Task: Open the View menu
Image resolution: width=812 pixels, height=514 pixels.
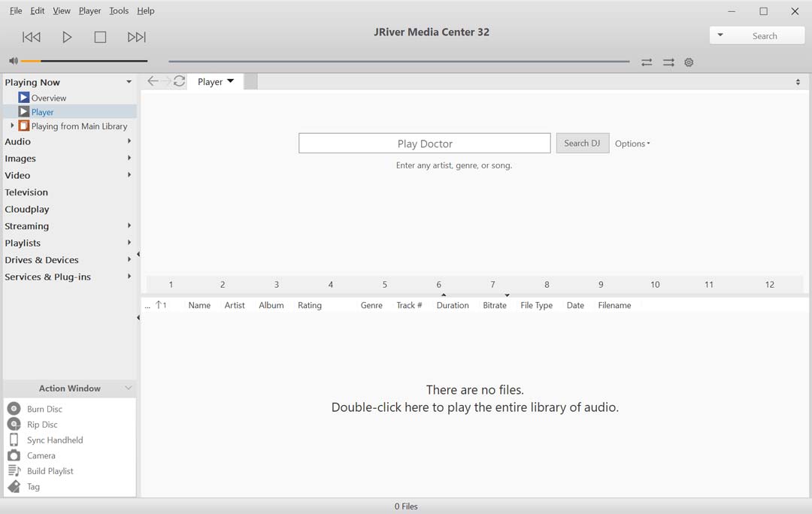Action: click(x=62, y=11)
